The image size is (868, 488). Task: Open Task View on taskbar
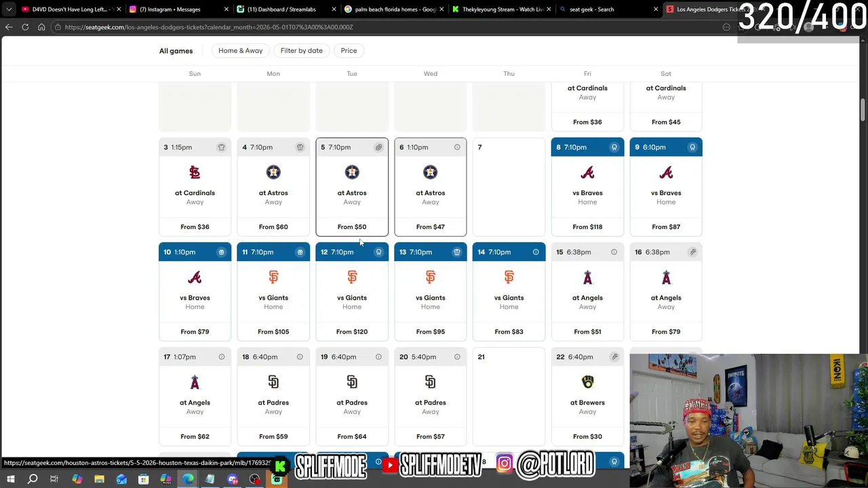coord(54,479)
